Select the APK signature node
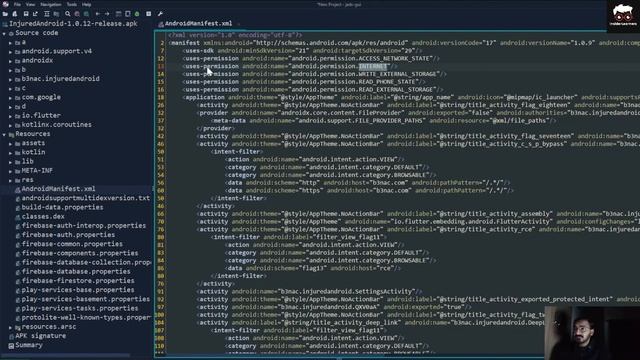 click(x=40, y=336)
